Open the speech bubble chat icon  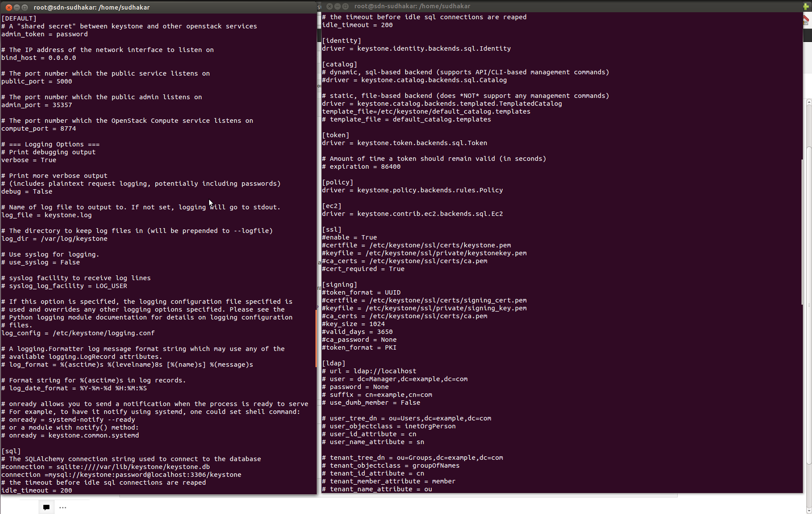[46, 507]
